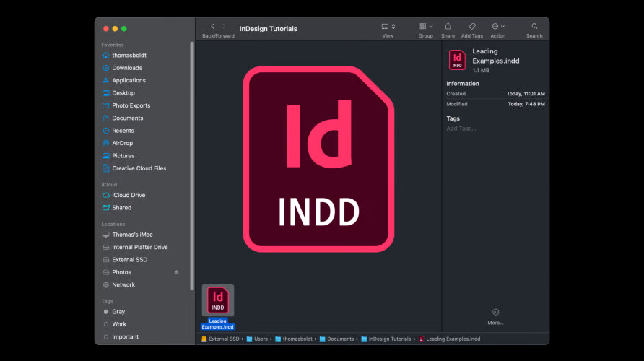644x361 pixels.
Task: Eject the Photos volume
Action: pyautogui.click(x=176, y=272)
